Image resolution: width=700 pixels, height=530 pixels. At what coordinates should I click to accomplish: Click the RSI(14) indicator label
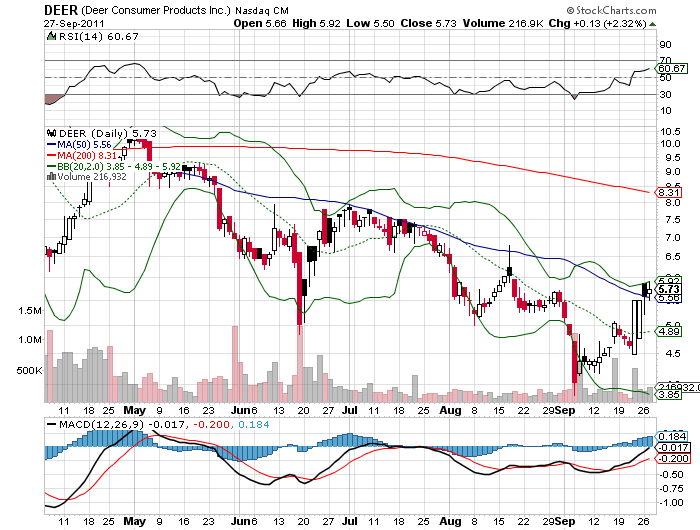81,36
